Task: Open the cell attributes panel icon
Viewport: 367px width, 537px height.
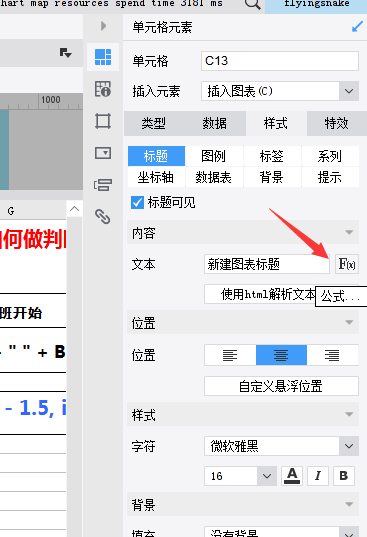Action: 103,89
